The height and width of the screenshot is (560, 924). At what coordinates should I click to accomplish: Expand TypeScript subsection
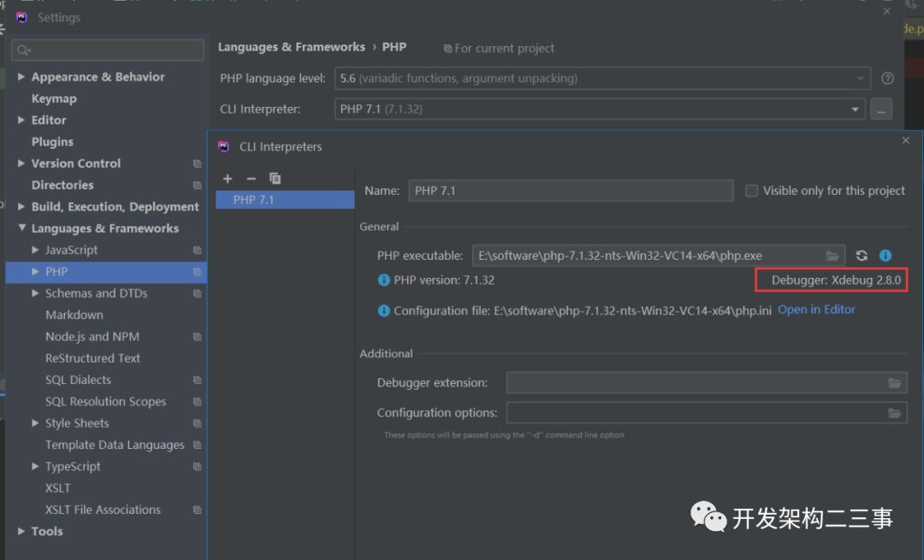point(35,466)
